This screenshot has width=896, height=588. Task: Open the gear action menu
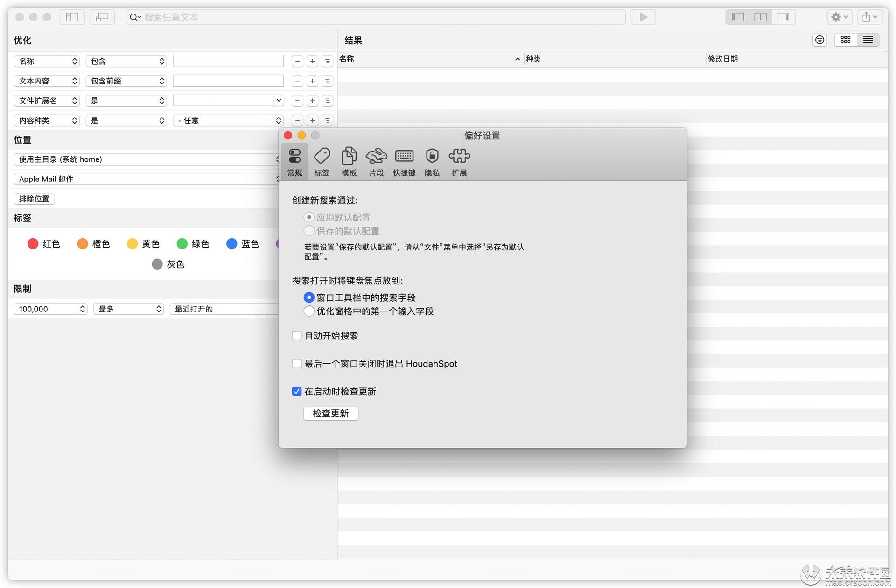click(x=840, y=17)
